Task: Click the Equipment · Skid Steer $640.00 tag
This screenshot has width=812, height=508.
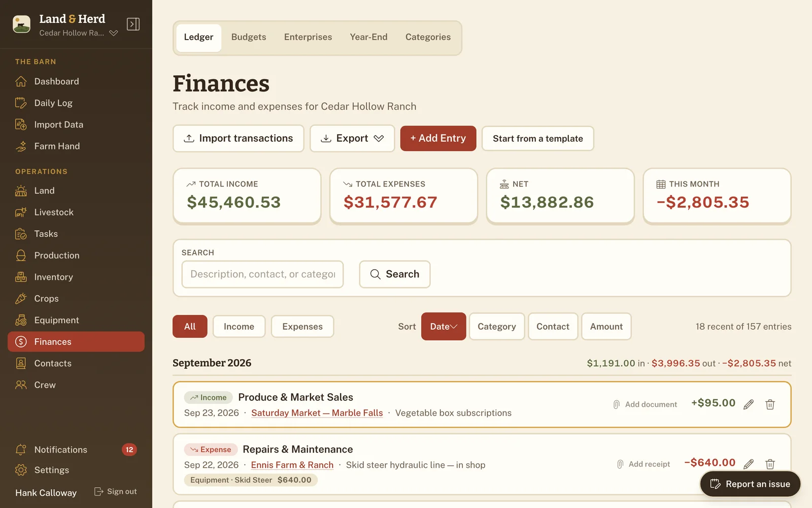Action: coord(251,480)
